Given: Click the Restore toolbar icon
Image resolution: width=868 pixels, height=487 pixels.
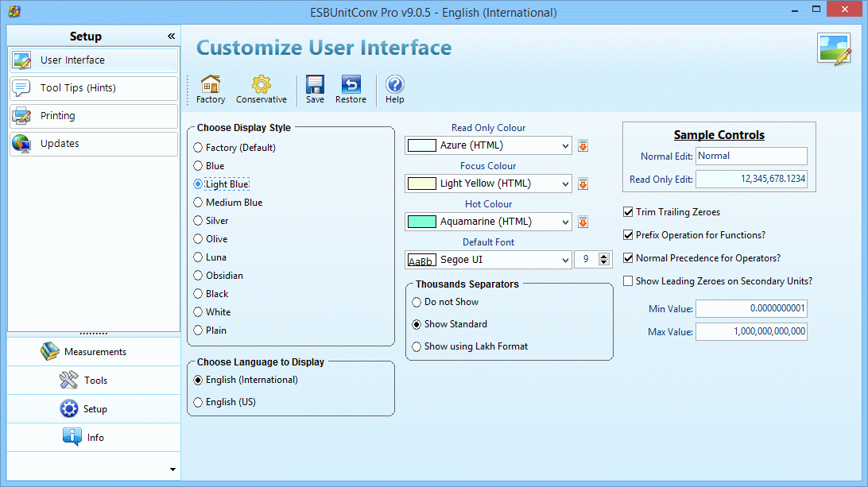Looking at the screenshot, I should pyautogui.click(x=351, y=84).
